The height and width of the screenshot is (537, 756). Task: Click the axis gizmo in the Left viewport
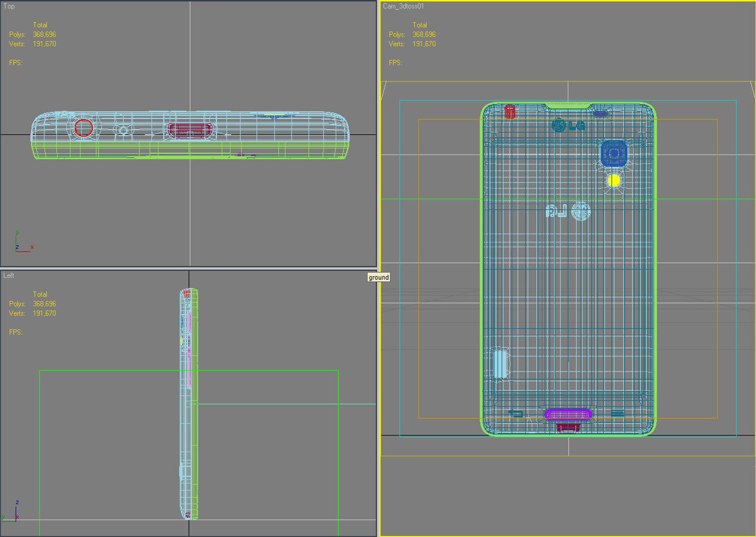coord(11,511)
